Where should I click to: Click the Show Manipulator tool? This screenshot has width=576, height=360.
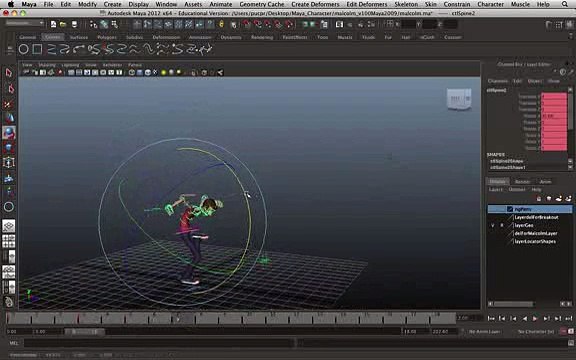click(x=9, y=192)
